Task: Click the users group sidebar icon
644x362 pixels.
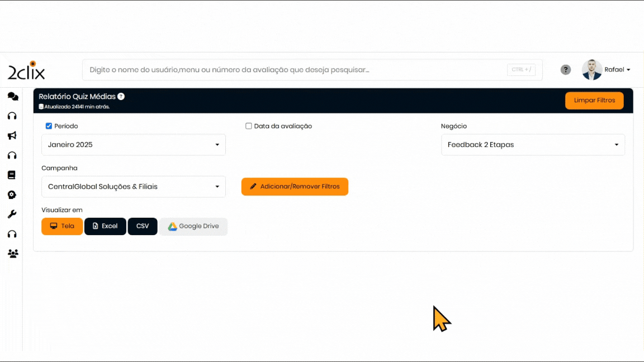Action: click(12, 254)
